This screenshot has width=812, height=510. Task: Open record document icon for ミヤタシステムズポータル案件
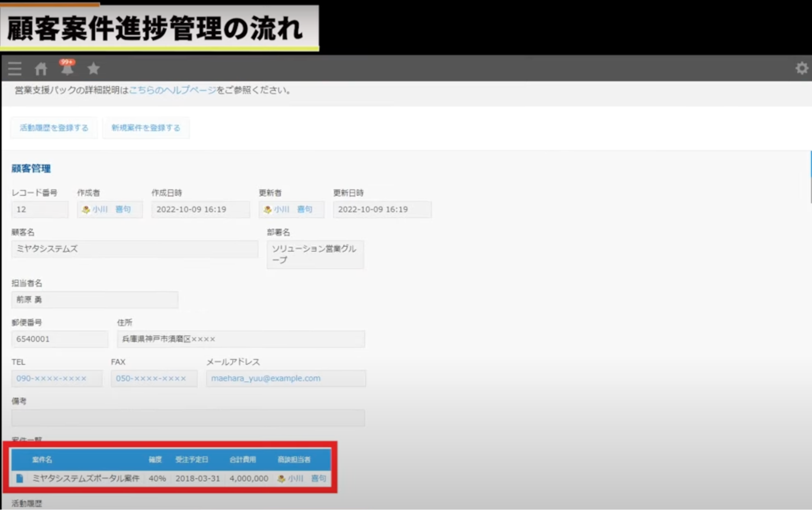coord(19,478)
